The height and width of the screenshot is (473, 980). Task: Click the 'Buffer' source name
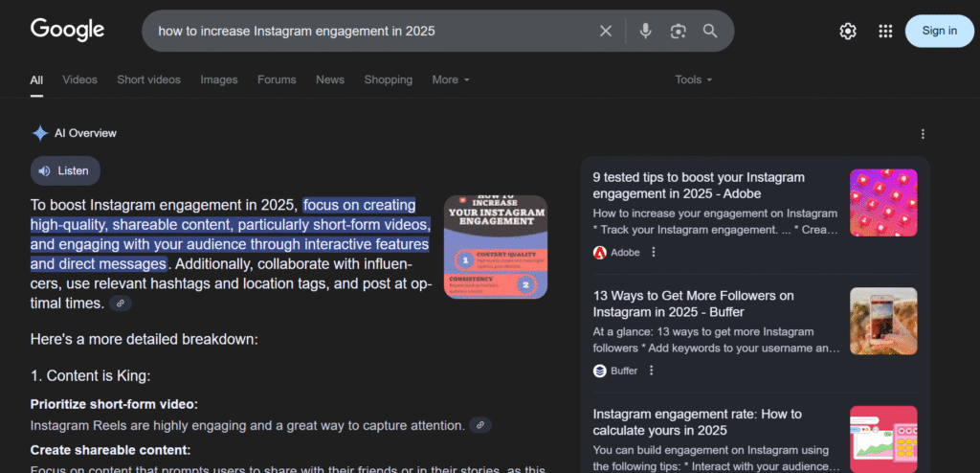624,371
